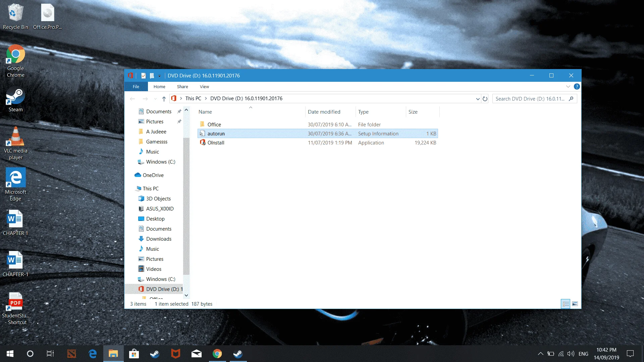The width and height of the screenshot is (644, 362).
Task: Refresh the DVD Drive folder view
Action: pos(485,99)
